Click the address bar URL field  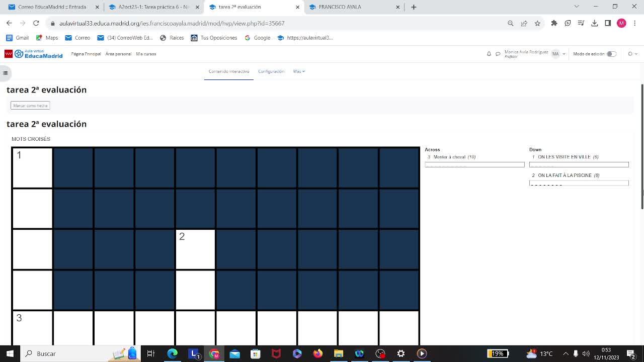[277, 23]
